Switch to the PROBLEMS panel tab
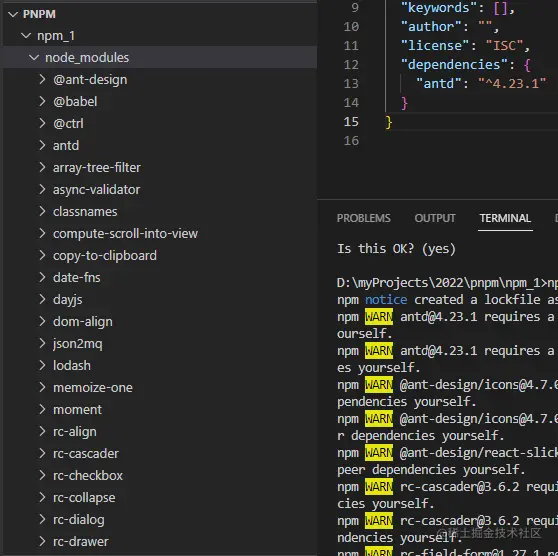This screenshot has height=556, width=558. 363,218
